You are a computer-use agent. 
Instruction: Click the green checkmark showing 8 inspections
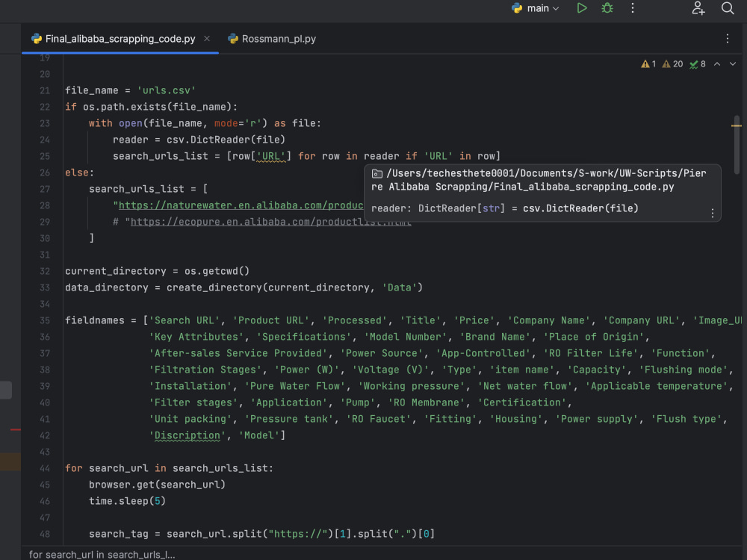(695, 64)
